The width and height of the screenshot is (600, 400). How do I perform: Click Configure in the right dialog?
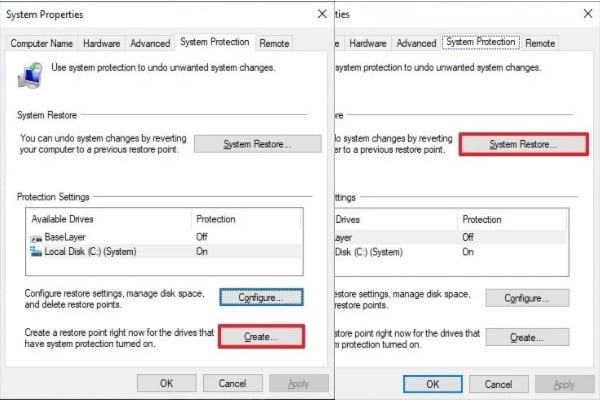pyautogui.click(x=526, y=298)
